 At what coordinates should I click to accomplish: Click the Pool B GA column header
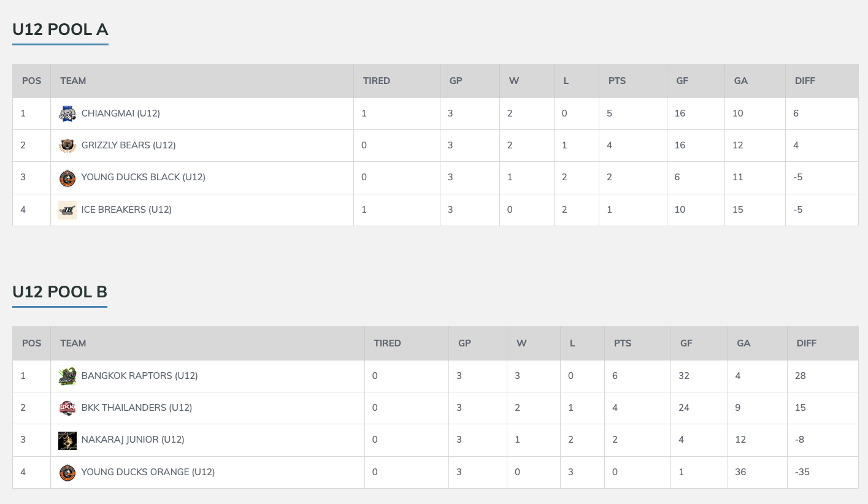pyautogui.click(x=743, y=343)
